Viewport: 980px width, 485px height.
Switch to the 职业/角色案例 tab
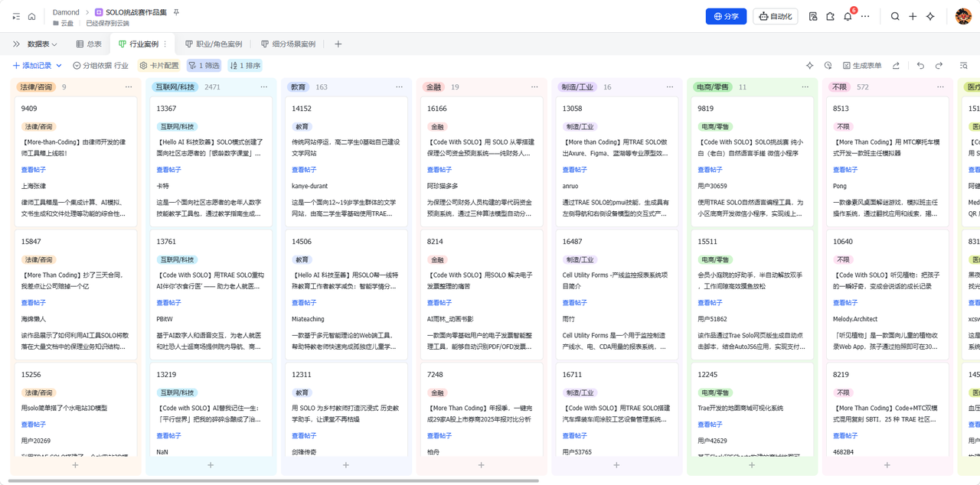click(213, 44)
